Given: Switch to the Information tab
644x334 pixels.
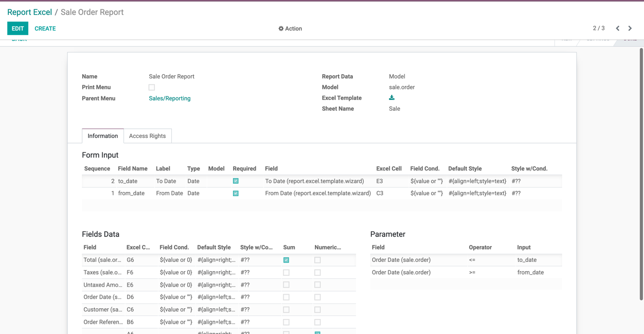Looking at the screenshot, I should [103, 136].
